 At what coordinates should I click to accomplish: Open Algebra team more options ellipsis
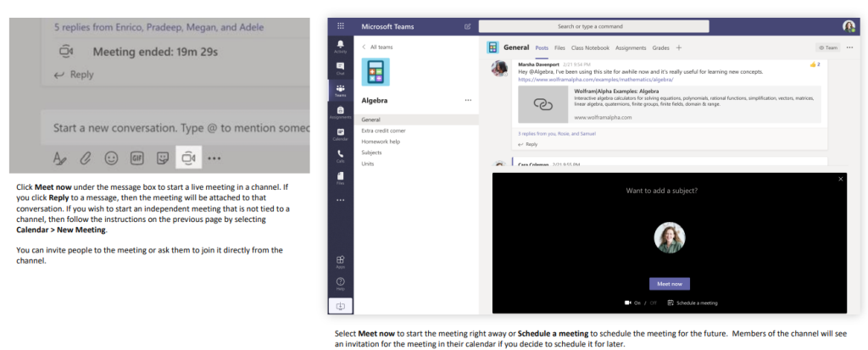(468, 100)
